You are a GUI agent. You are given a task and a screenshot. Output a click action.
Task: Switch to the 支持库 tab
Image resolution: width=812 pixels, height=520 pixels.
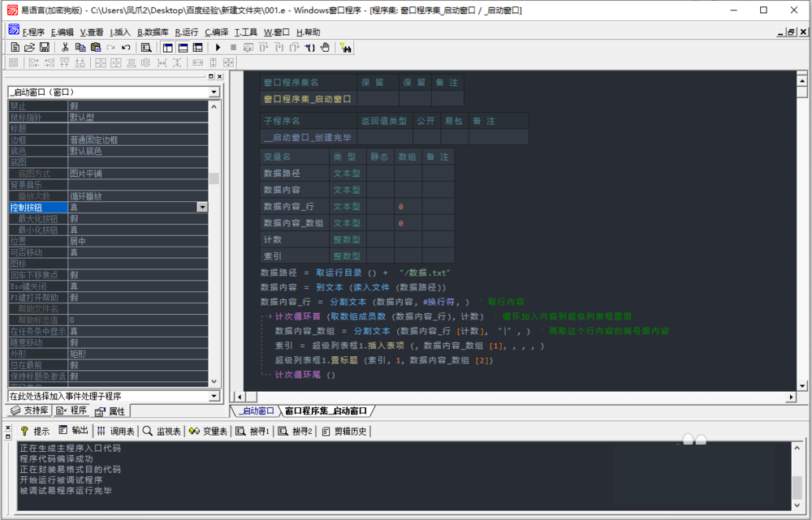point(30,410)
